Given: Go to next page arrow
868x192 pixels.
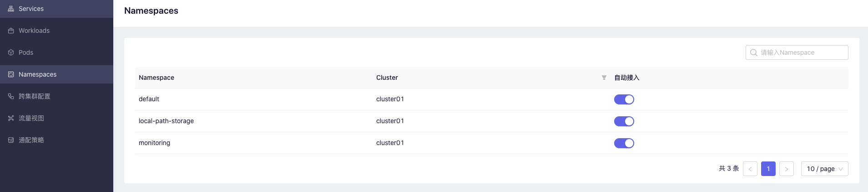Looking at the screenshot, I should click(787, 169).
